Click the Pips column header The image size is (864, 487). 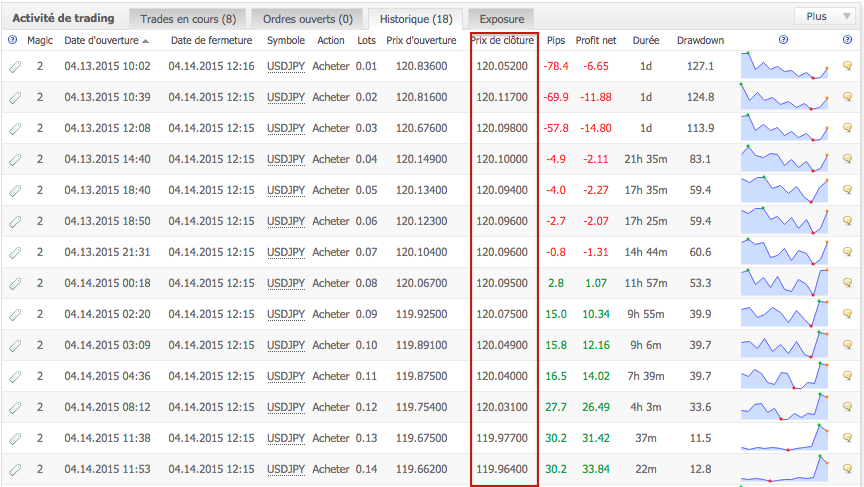click(556, 40)
